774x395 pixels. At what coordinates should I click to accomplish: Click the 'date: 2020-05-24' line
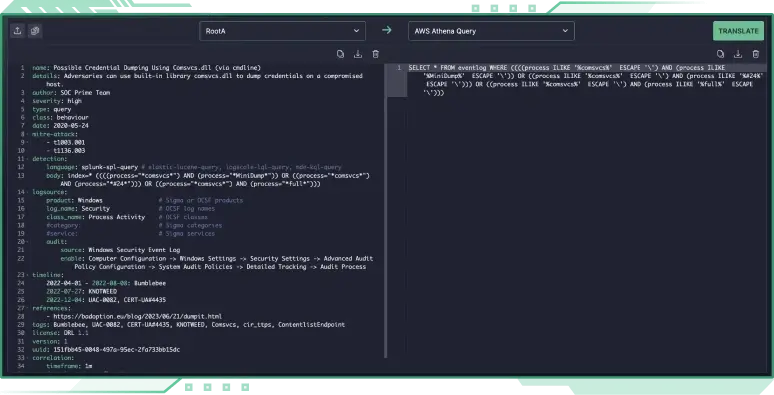(x=60, y=126)
